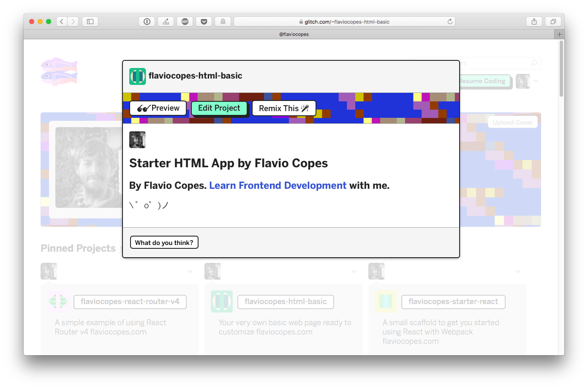The height and width of the screenshot is (389, 588).
Task: Open the Adblock Plus extension icon
Action: pos(185,21)
